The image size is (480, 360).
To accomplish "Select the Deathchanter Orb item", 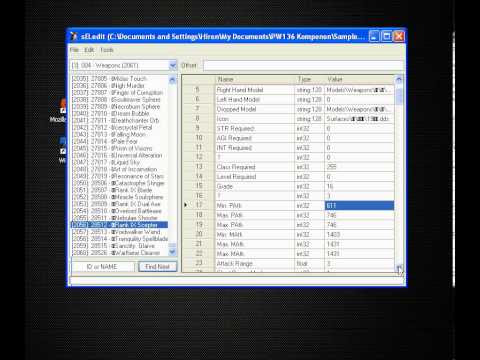I will 119,120.
